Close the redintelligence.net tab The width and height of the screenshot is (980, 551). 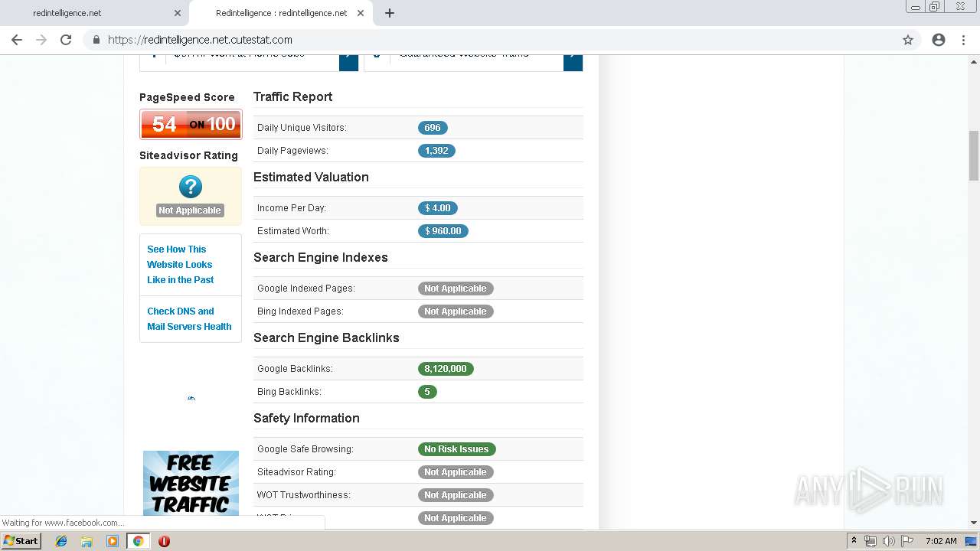point(178,13)
